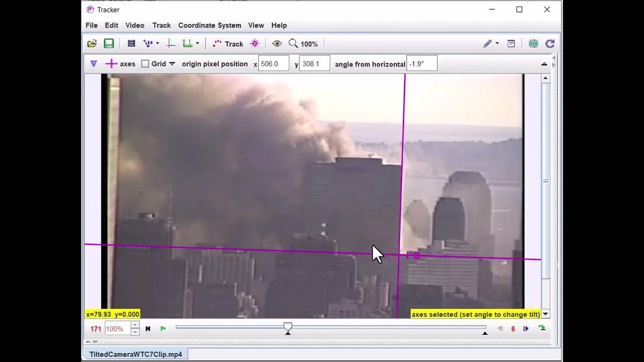Expand the Grid options dropdown arrow
The image size is (644, 362).
tap(172, 64)
